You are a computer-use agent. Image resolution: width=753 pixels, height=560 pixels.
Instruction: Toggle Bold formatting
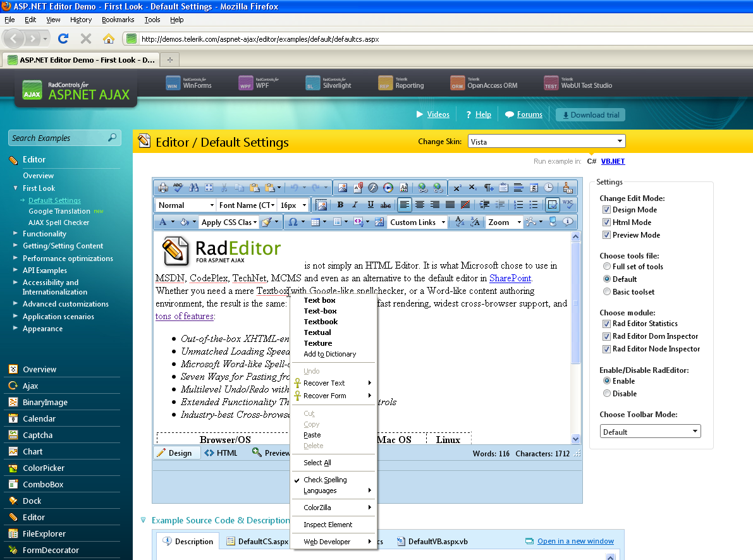click(340, 205)
